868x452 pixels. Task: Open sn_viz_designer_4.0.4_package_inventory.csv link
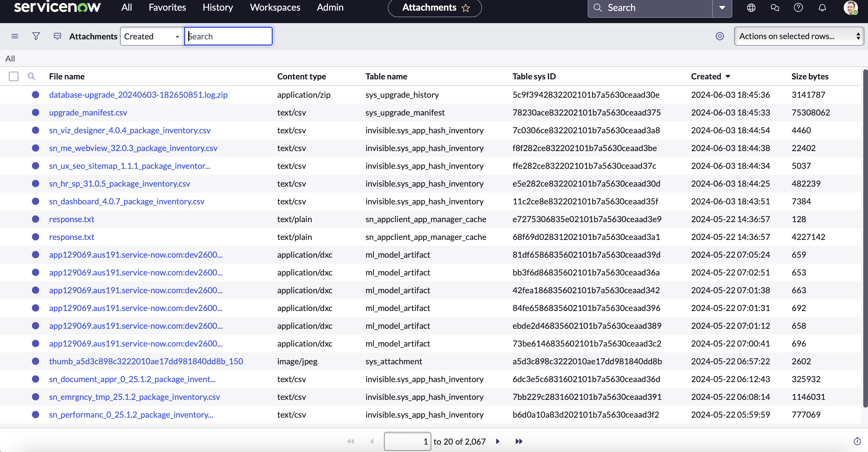pos(130,130)
